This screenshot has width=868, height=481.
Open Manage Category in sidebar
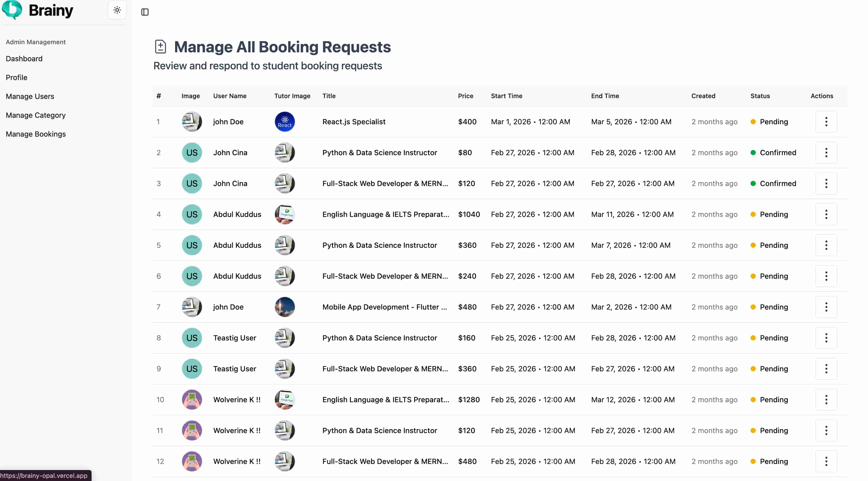[36, 115]
